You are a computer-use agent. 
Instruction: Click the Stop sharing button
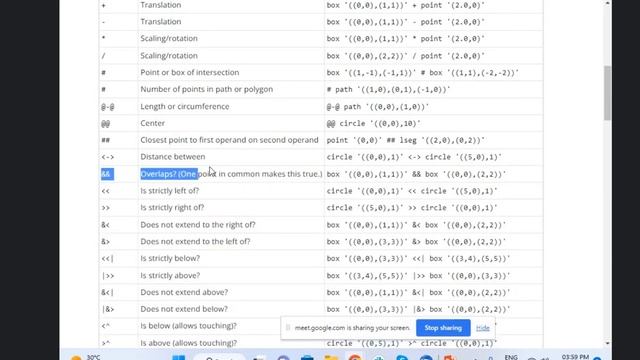point(443,328)
